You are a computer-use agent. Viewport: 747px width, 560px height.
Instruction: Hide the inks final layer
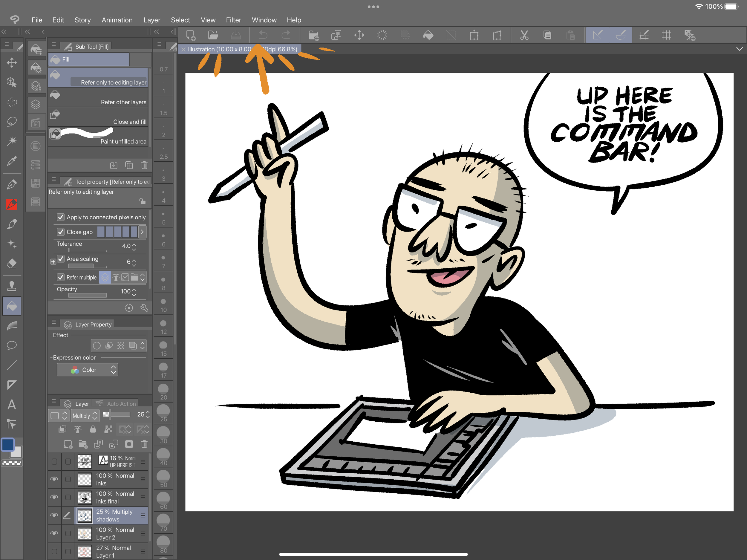point(54,497)
